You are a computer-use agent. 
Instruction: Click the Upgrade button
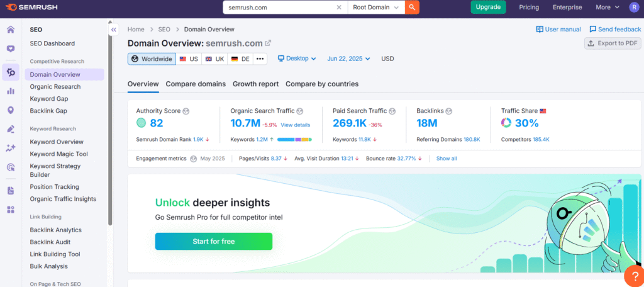click(488, 7)
